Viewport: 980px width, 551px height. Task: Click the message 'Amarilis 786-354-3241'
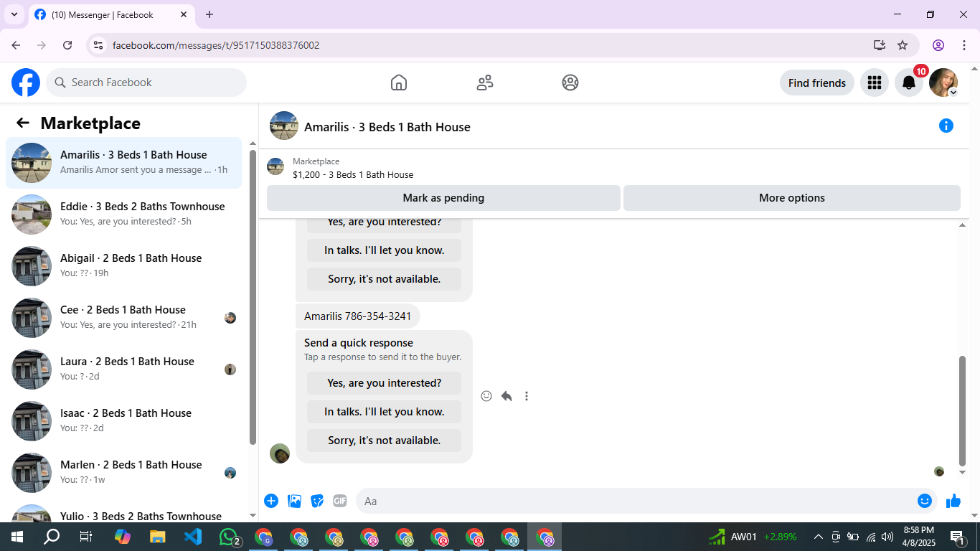pyautogui.click(x=358, y=316)
